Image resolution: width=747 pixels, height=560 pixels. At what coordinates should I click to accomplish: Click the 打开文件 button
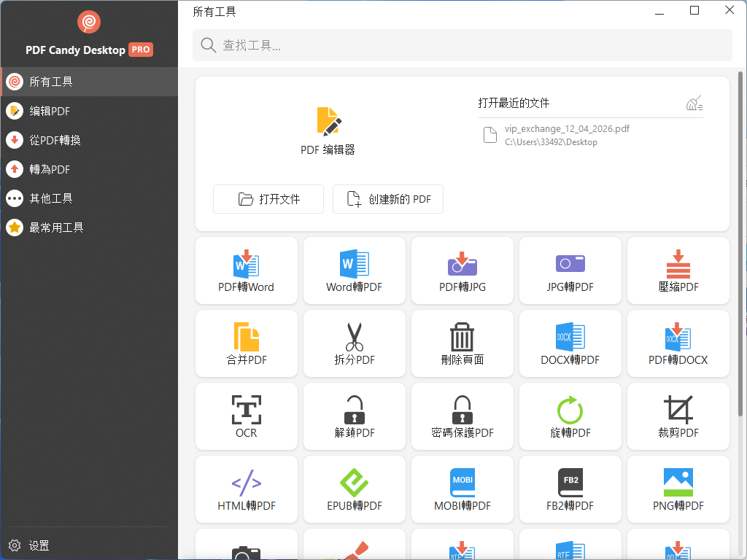pyautogui.click(x=268, y=199)
